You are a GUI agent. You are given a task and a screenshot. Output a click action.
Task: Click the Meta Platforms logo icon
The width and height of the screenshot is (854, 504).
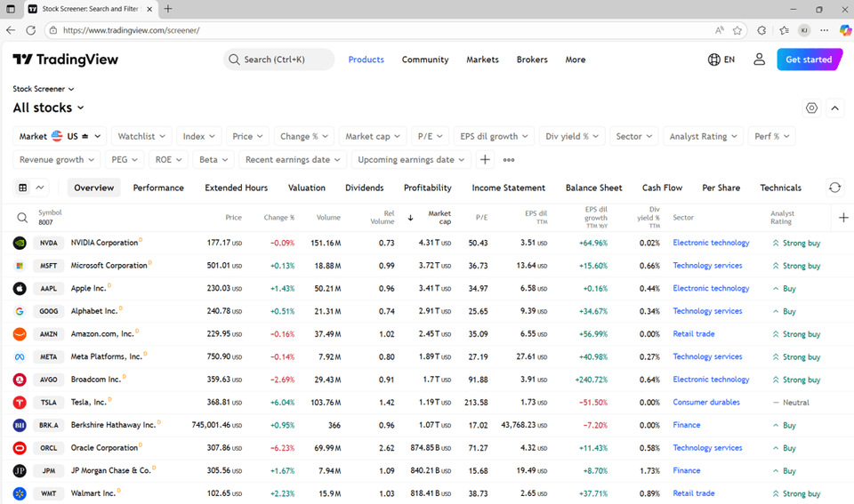pos(20,357)
